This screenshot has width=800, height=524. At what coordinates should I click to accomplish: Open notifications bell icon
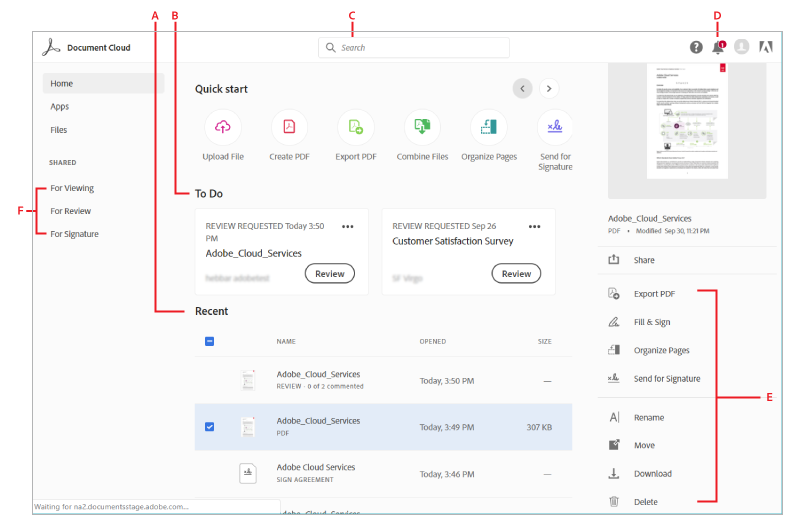tap(718, 47)
